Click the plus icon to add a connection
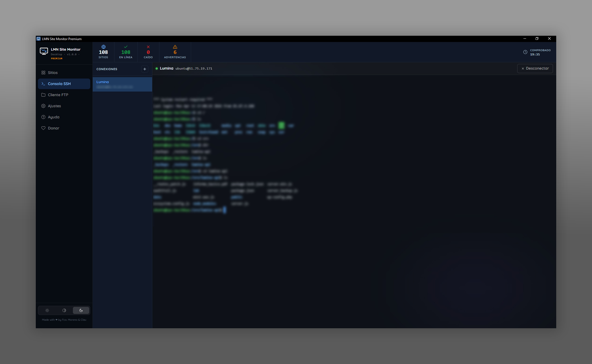Image resolution: width=592 pixels, height=364 pixels. click(x=145, y=69)
